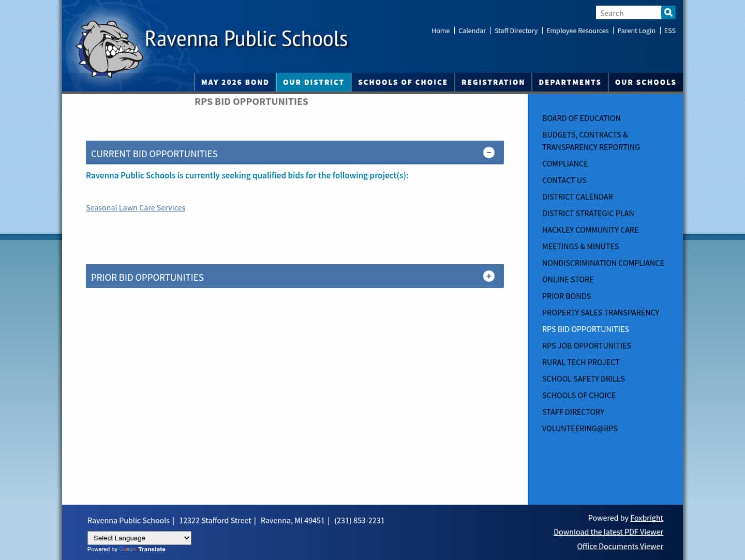
Task: Click the Parent Login link
Action: [x=636, y=31]
